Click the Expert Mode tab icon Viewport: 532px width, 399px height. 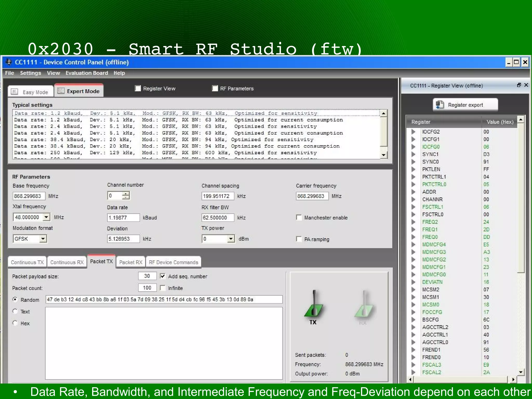click(x=61, y=91)
